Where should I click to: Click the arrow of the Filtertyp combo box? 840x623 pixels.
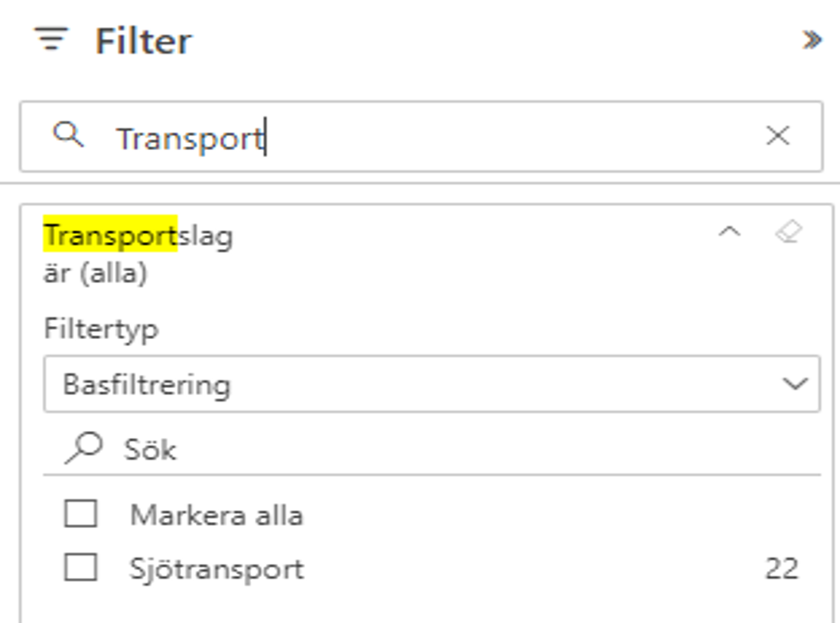pos(795,384)
